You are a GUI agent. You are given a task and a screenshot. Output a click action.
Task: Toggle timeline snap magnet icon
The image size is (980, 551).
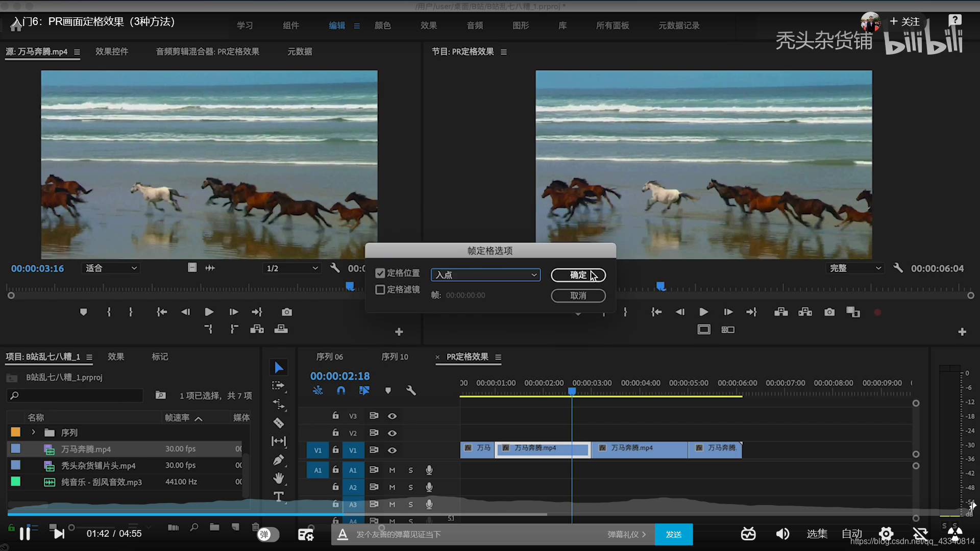pyautogui.click(x=341, y=390)
